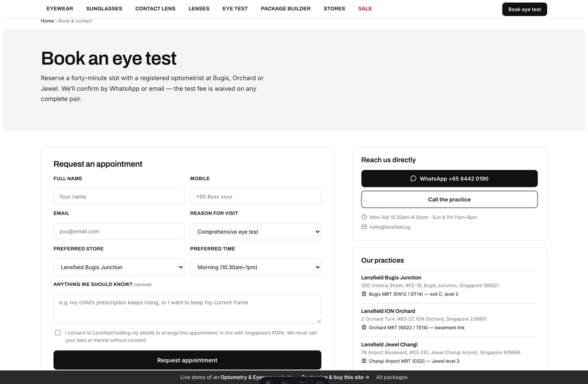Click the Book & contact breadcrumb text
588x384 pixels.
(75, 21)
